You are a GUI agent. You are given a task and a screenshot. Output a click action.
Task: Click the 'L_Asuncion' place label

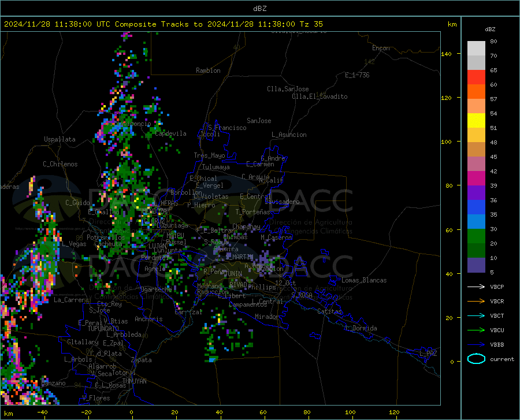[289, 135]
